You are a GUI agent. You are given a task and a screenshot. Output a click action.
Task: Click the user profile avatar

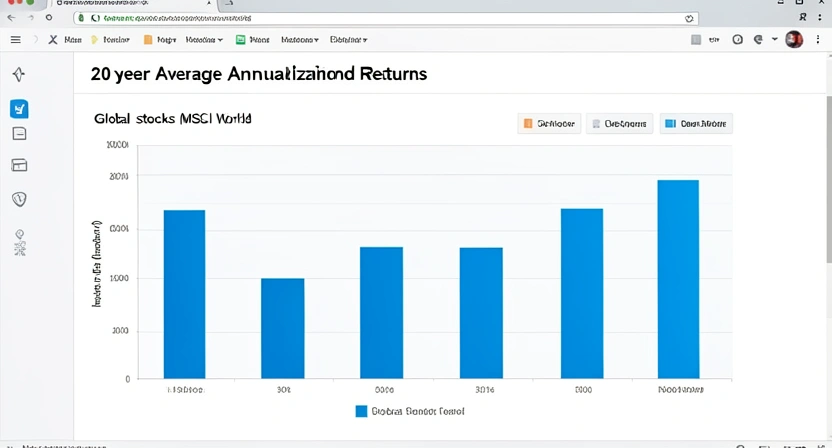click(x=794, y=40)
